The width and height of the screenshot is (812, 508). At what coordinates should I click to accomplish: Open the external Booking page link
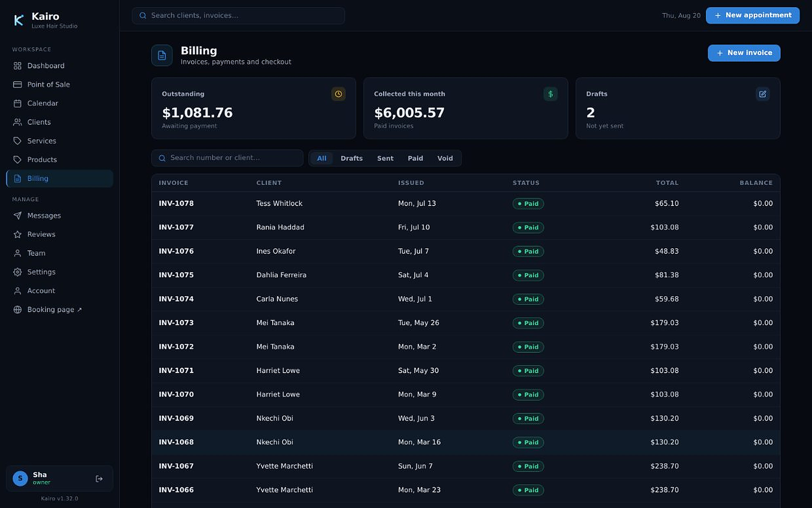point(59,310)
